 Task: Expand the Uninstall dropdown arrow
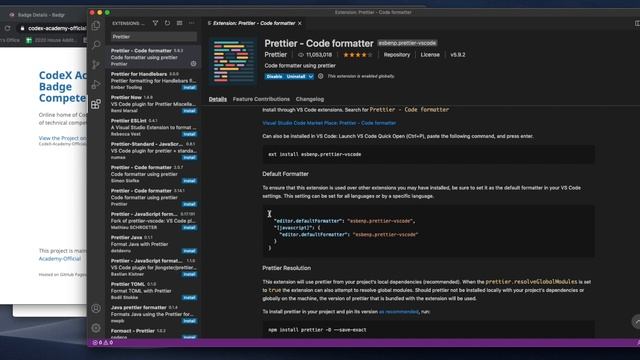coord(311,76)
